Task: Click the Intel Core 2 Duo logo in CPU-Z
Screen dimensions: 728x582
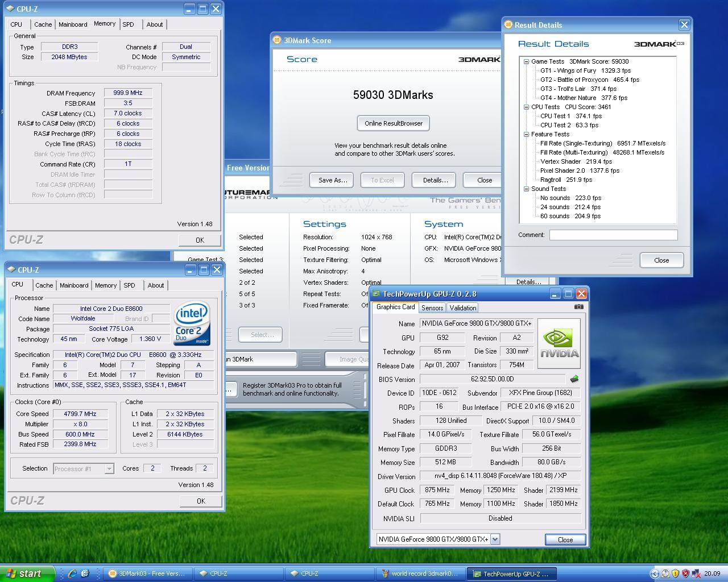Action: coord(192,323)
